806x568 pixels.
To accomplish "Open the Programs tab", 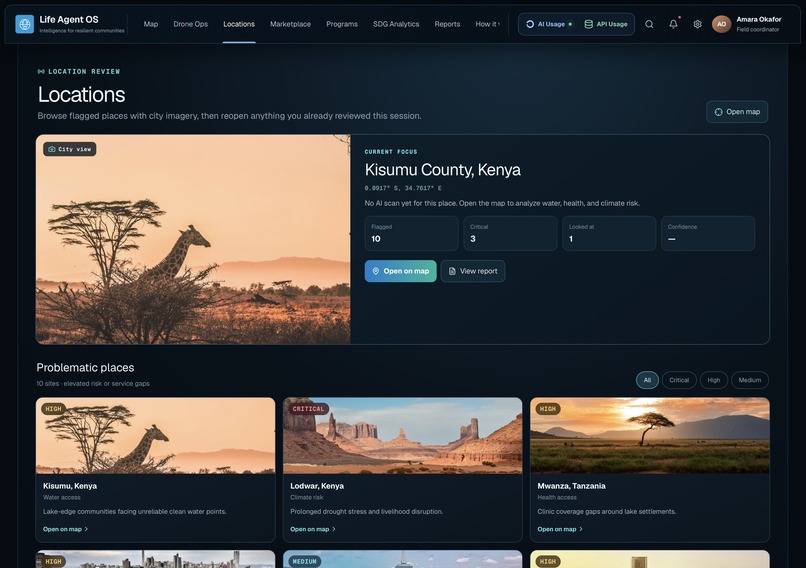I will [342, 24].
